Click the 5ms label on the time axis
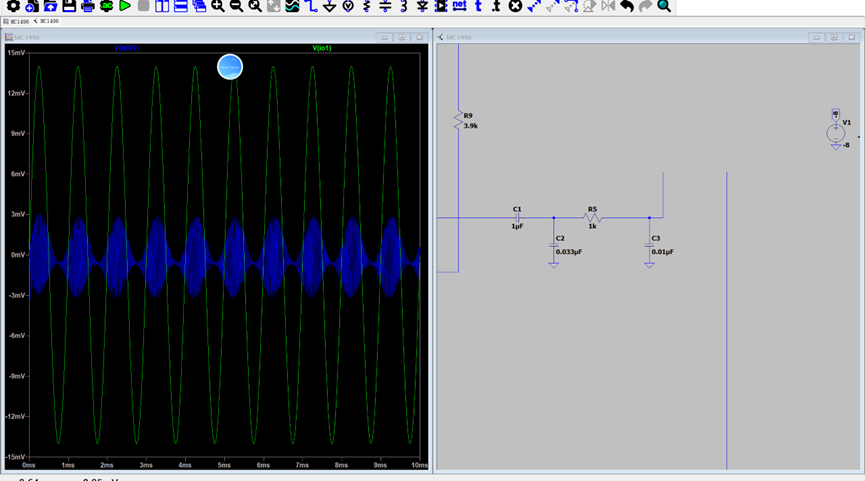 pos(224,466)
